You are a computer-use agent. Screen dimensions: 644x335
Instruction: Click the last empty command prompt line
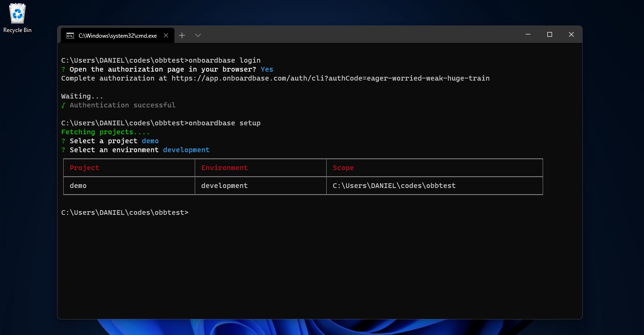tap(125, 212)
